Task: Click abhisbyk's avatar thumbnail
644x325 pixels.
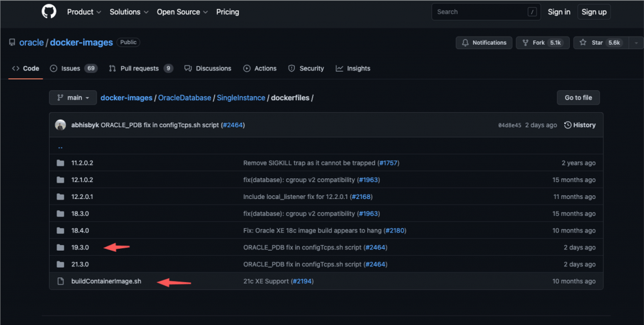Action: pyautogui.click(x=60, y=125)
